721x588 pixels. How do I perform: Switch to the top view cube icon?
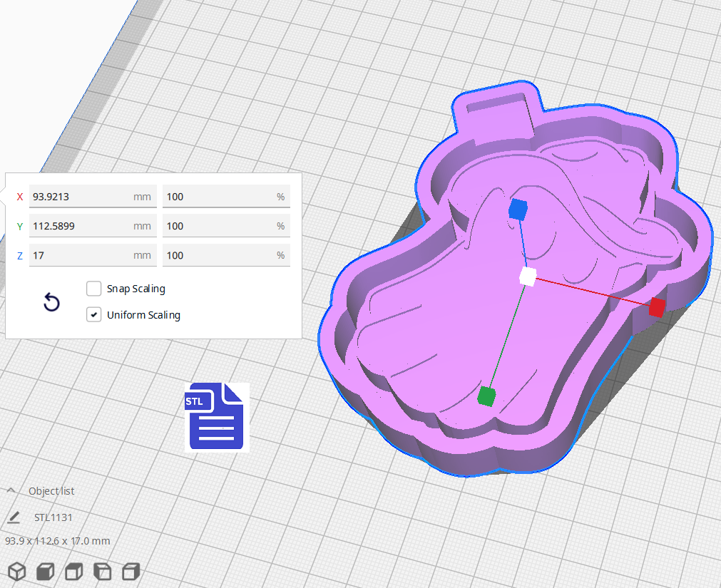tap(73, 572)
